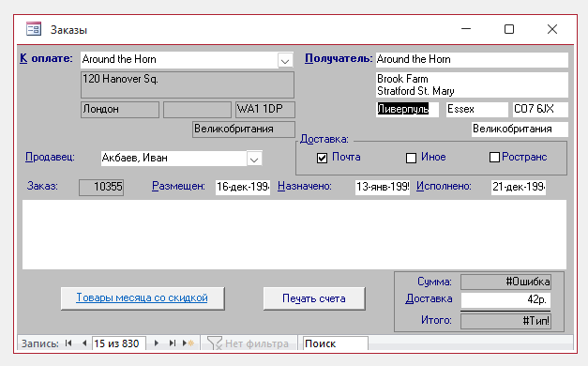588x366 pixels.
Task: Click the Essex region field
Action: coord(477,109)
